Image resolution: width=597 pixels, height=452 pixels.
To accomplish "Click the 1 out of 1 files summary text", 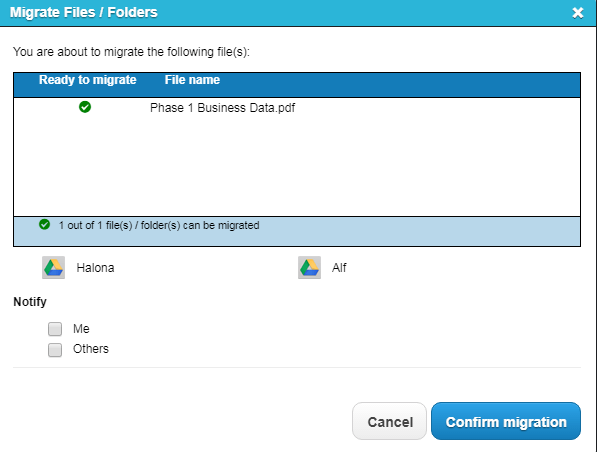I will pos(159,225).
